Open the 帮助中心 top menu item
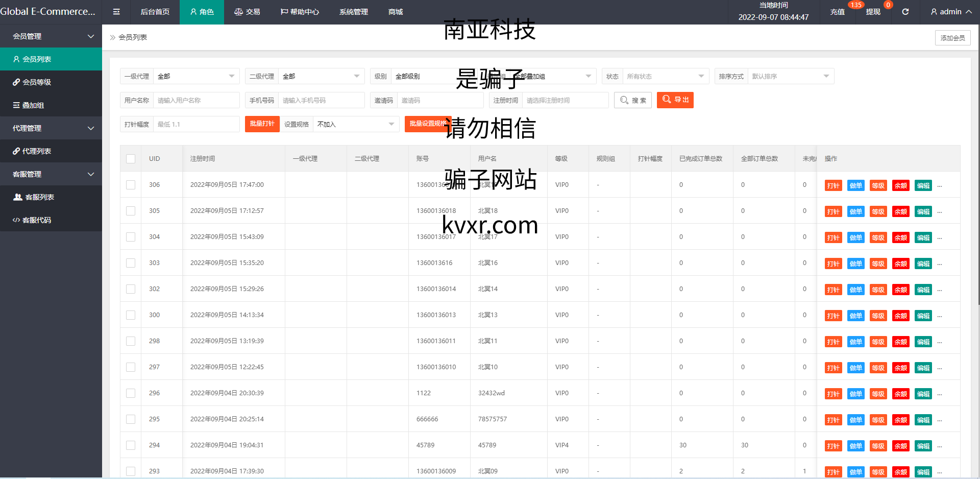Viewport: 980px width, 479px height. click(x=300, y=12)
